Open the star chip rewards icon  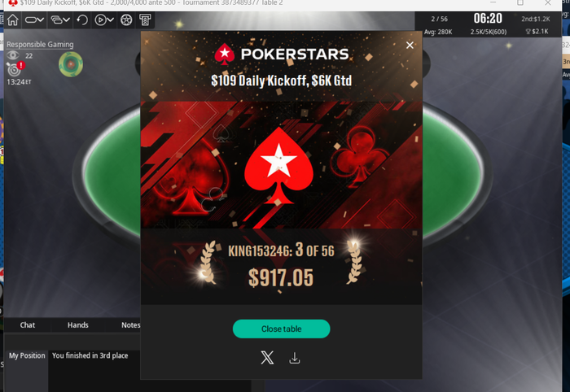126,20
